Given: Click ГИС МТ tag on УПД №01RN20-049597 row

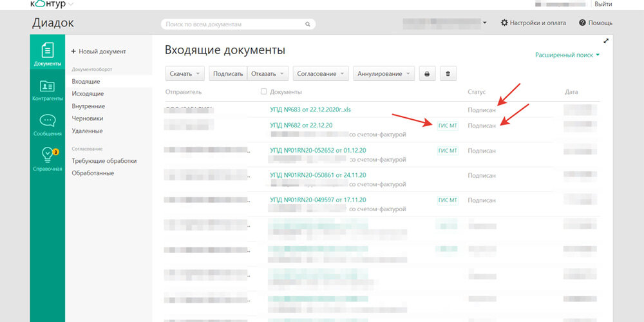Looking at the screenshot, I should click(448, 200).
